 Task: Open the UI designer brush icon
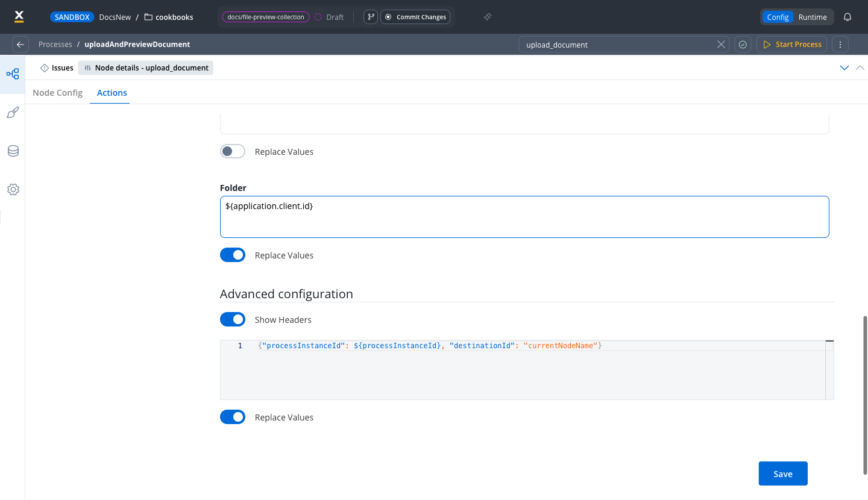[13, 113]
